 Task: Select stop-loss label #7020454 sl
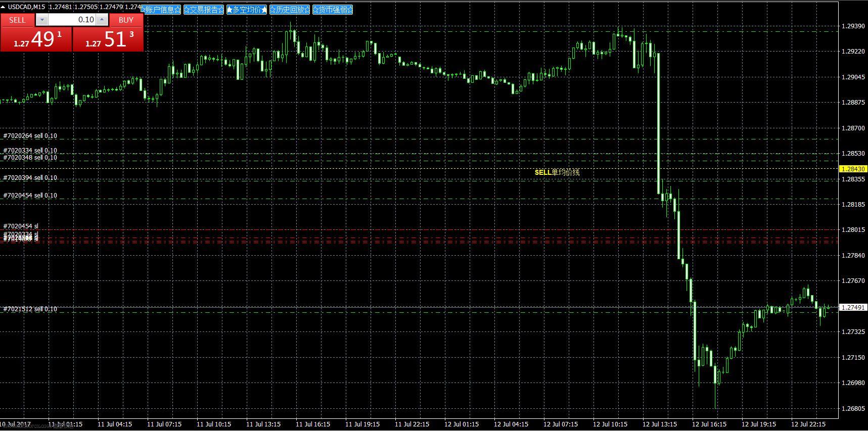(21, 226)
